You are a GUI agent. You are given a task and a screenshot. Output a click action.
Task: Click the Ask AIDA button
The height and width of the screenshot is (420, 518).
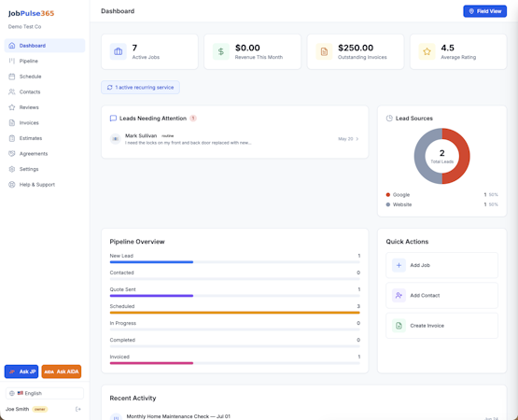[62, 371]
